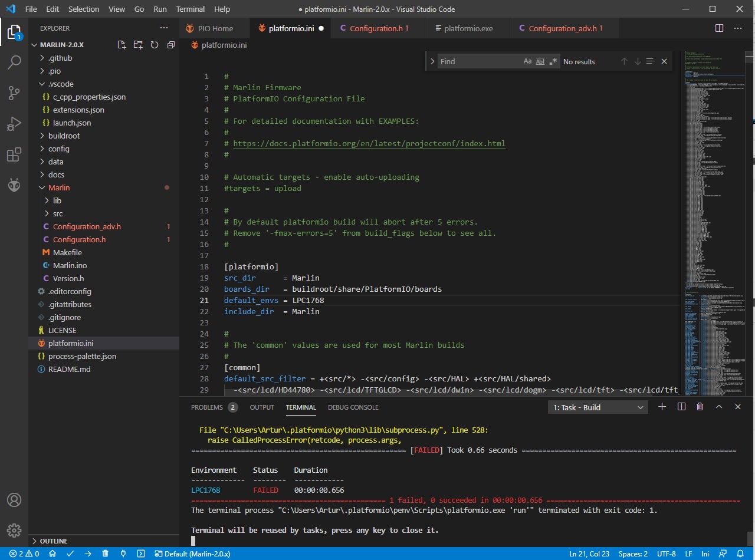Viewport: 755px width, 560px height.
Task: Open the Source Control view
Action: tap(14, 93)
